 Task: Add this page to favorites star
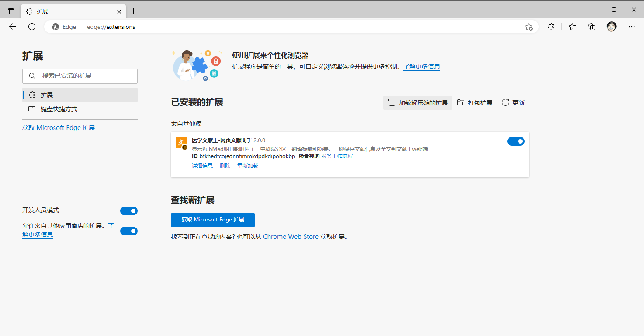pos(529,27)
